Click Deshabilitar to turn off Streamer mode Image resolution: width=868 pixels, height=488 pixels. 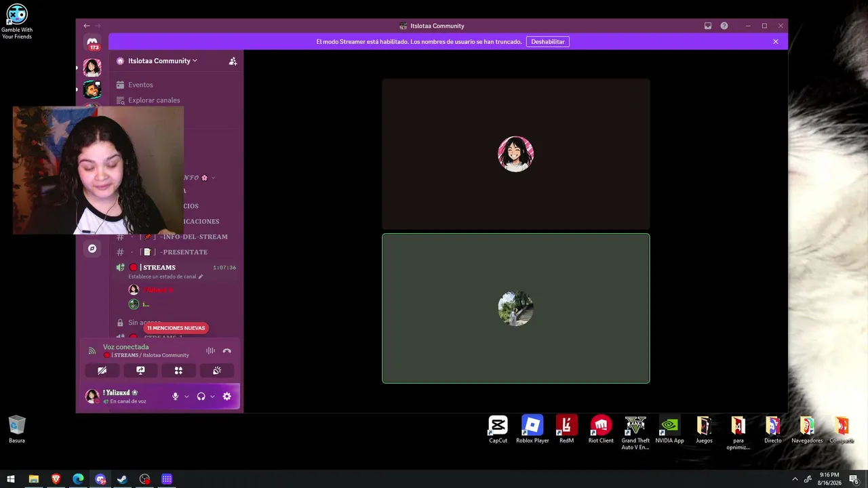click(548, 41)
